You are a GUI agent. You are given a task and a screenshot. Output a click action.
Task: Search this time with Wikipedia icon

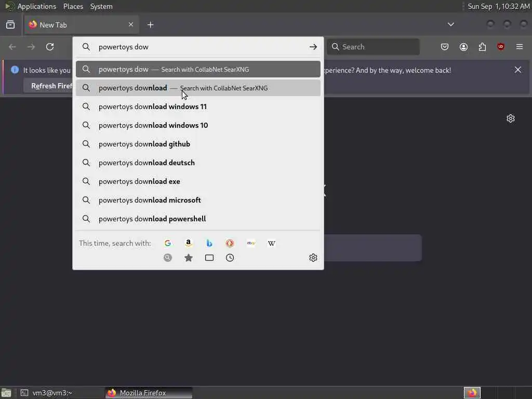[271, 243]
